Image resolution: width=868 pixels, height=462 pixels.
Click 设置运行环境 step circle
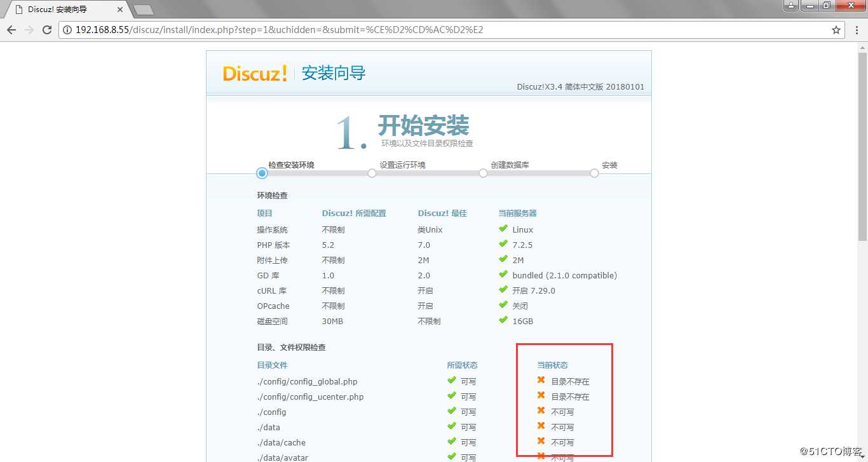coord(372,173)
